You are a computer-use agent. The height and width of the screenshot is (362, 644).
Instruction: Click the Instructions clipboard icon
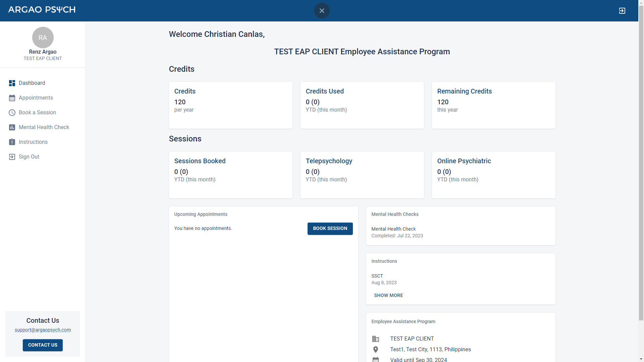(12, 142)
